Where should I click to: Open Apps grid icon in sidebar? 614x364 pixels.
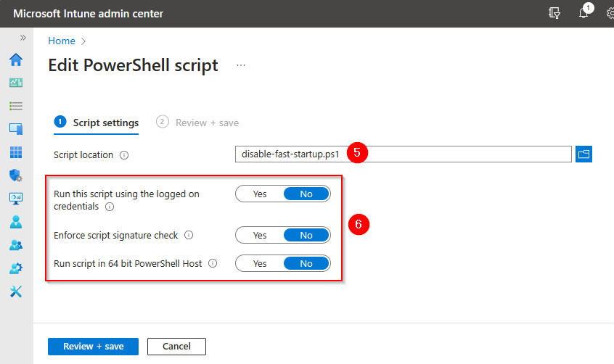click(15, 152)
